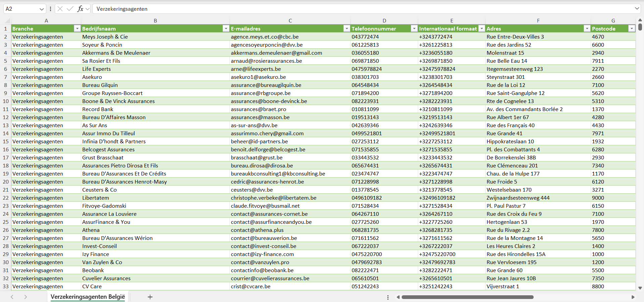Click the horizontal scrollbar thumb
Screen dimensions: 644x302
pos(467,297)
